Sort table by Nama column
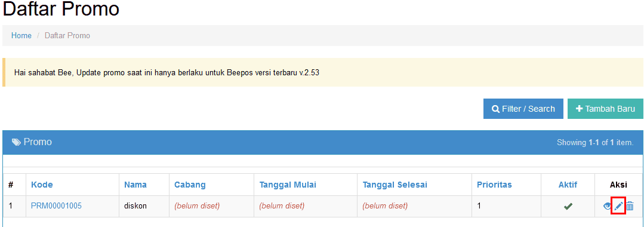 pyautogui.click(x=135, y=185)
